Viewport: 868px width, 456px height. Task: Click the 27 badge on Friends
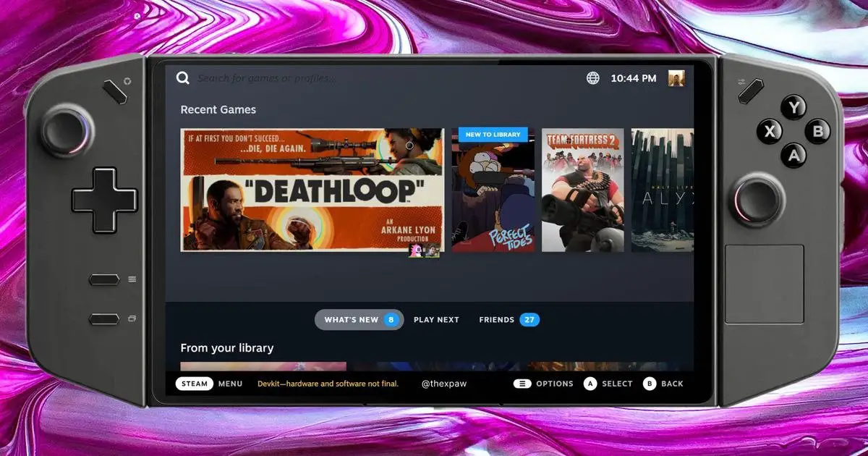coord(529,320)
